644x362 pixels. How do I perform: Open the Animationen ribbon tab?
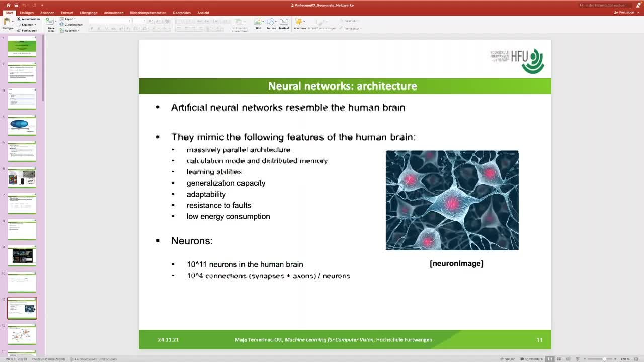click(114, 13)
